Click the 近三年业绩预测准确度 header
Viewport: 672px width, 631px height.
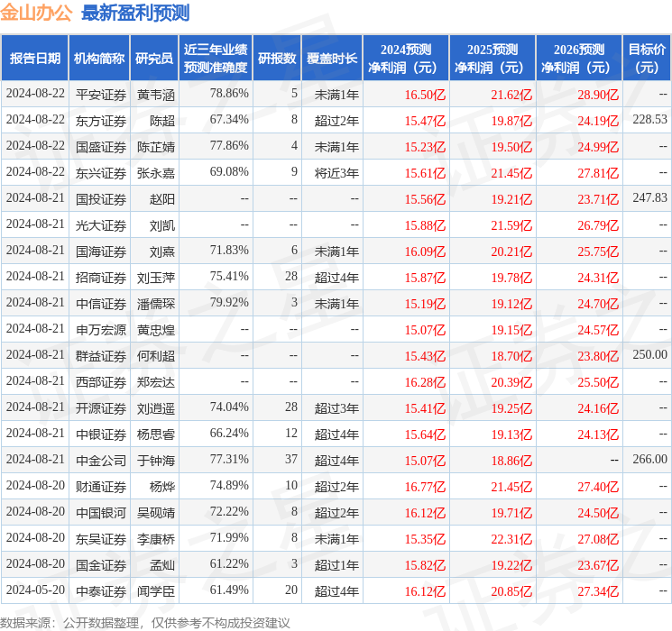(x=216, y=59)
